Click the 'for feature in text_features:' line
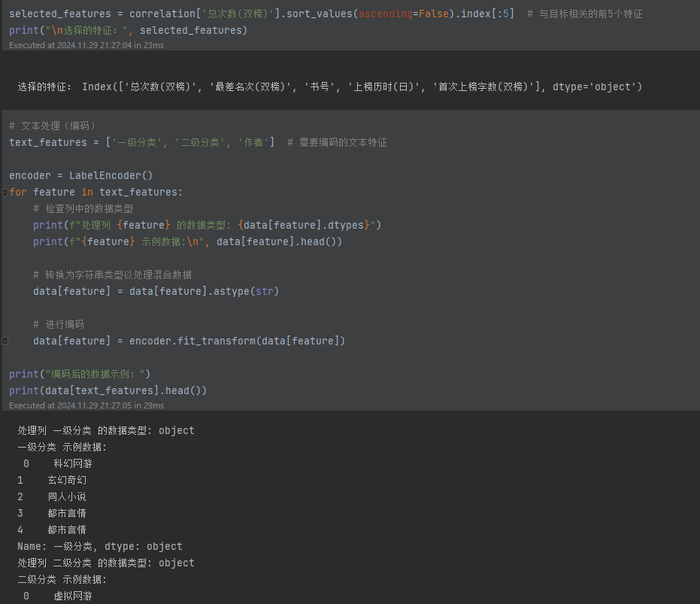This screenshot has width=700, height=604. pyautogui.click(x=96, y=192)
